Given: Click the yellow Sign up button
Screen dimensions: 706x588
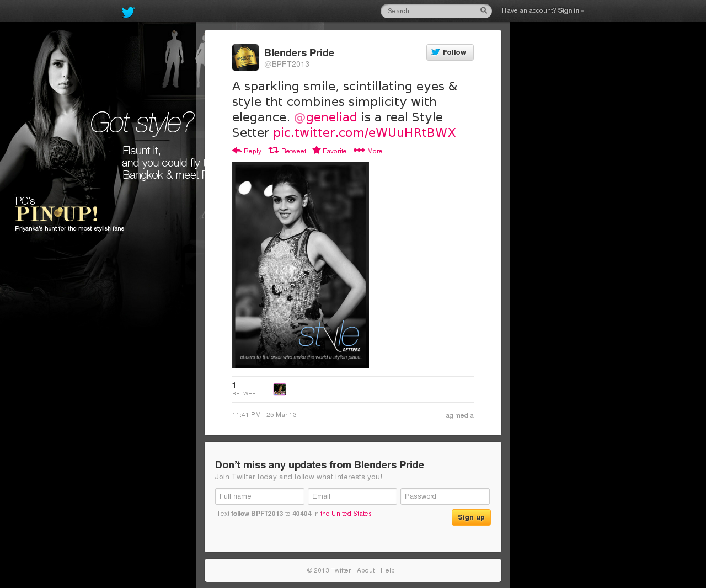Looking at the screenshot, I should coord(471,517).
